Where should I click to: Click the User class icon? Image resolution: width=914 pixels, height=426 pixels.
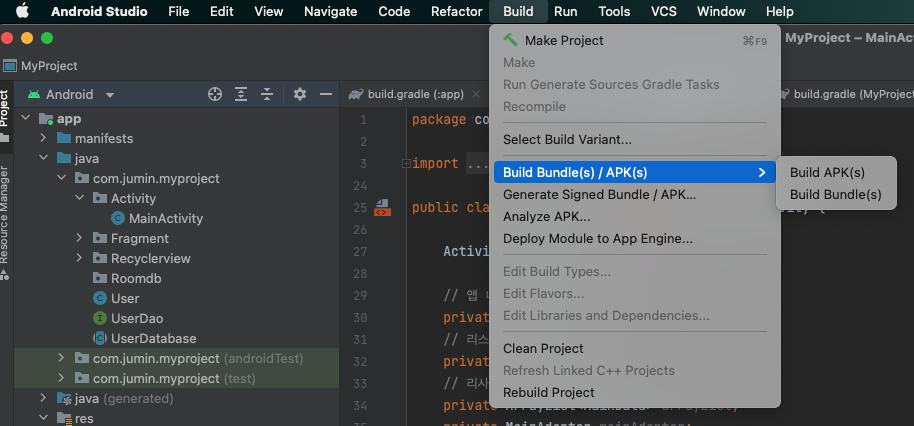100,298
